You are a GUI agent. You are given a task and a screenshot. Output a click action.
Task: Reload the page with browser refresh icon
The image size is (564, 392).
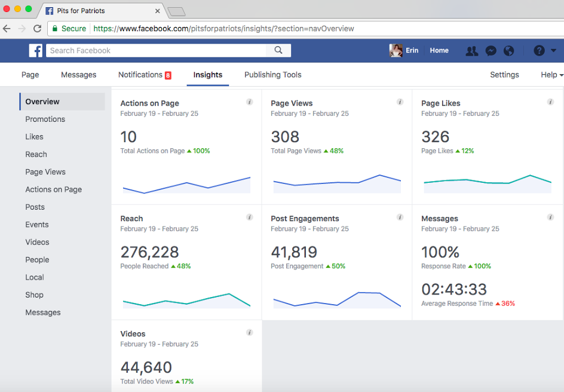pyautogui.click(x=37, y=28)
